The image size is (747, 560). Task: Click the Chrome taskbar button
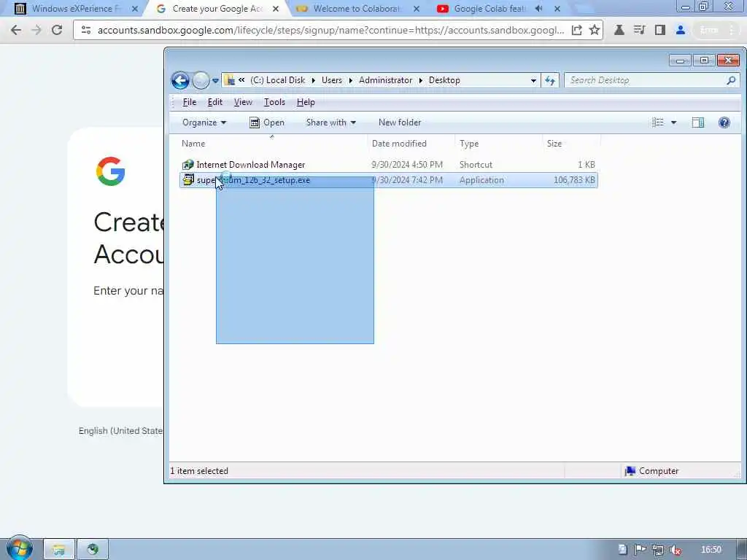[93, 550]
